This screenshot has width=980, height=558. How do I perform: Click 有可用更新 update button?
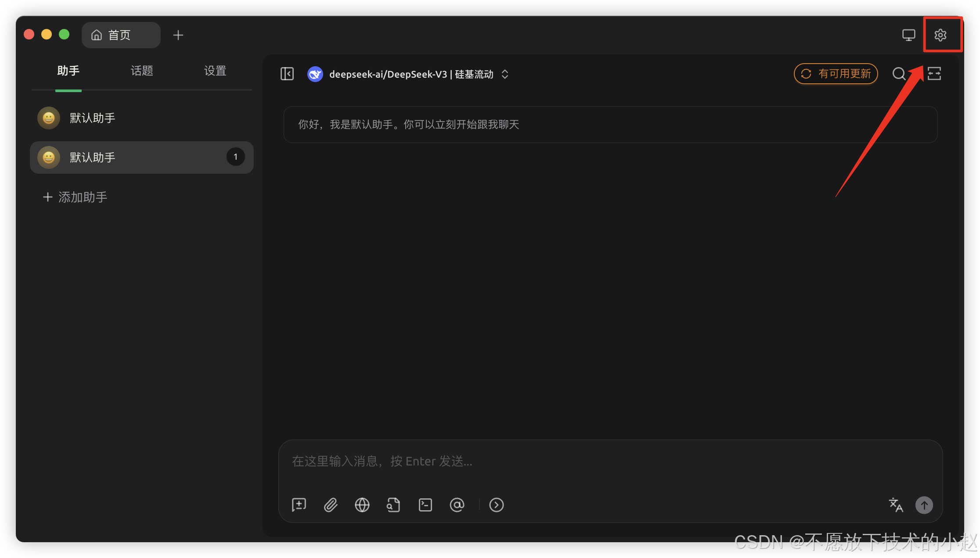point(836,74)
